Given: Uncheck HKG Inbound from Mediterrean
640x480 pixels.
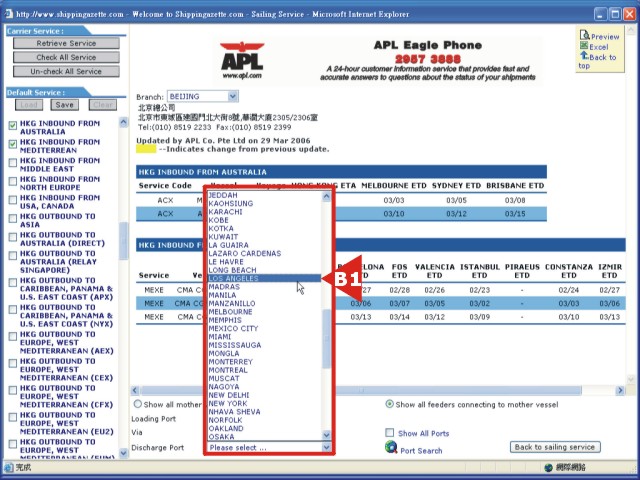Looking at the screenshot, I should pos(13,144).
